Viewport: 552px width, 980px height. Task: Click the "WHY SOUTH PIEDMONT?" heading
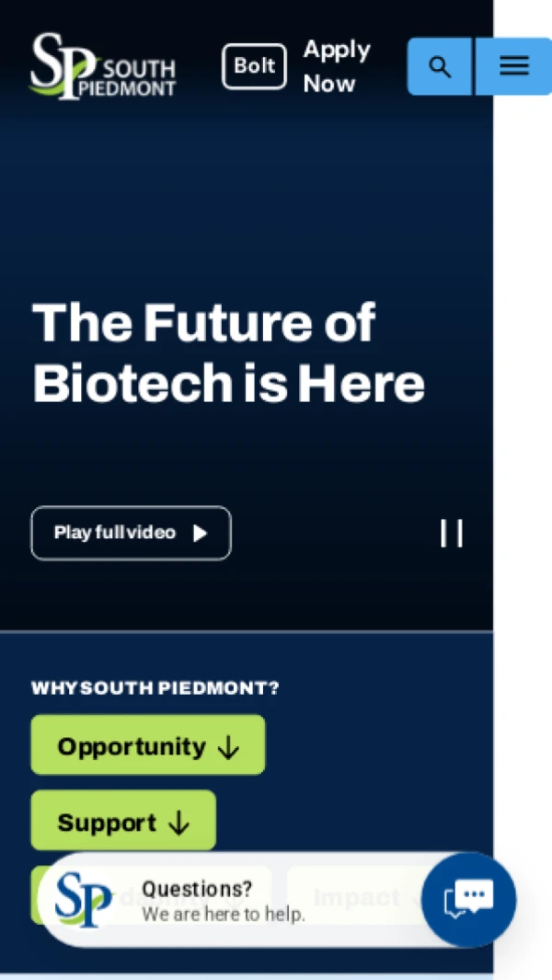[155, 688]
